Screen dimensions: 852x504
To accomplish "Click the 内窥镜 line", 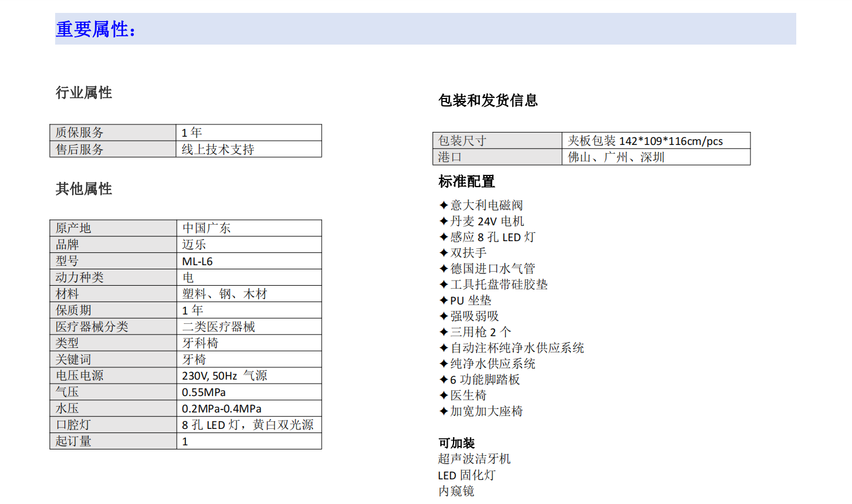I will (457, 491).
